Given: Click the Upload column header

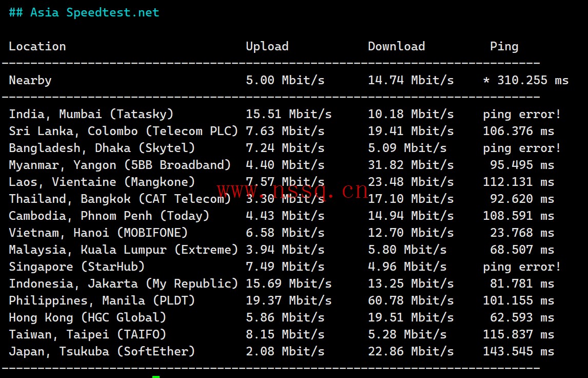Looking at the screenshot, I should pos(267,46).
